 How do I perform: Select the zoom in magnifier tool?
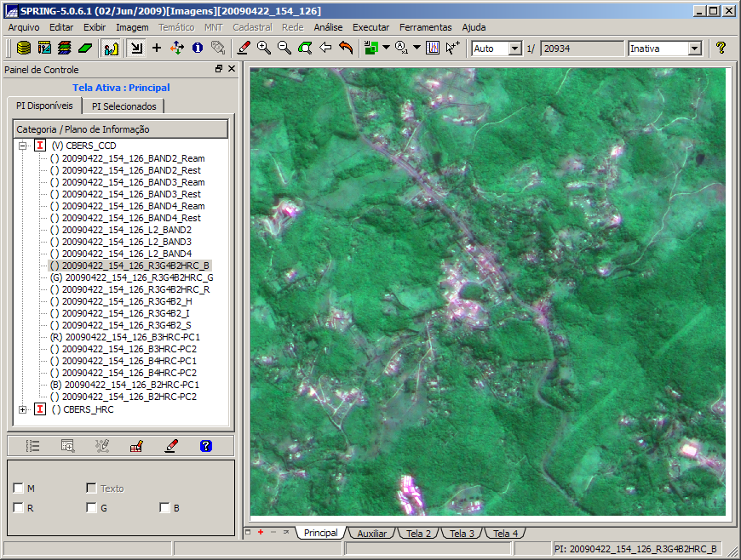[x=264, y=49]
